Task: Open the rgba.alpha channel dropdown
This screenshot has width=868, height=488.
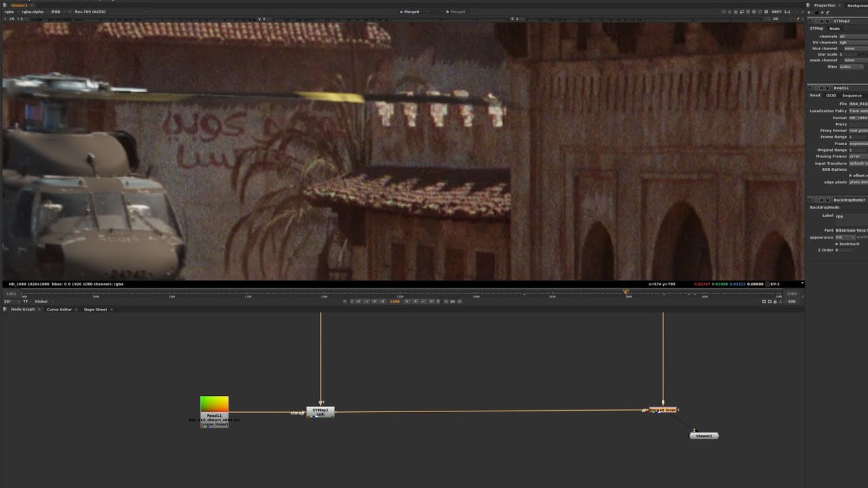Action: [x=33, y=12]
